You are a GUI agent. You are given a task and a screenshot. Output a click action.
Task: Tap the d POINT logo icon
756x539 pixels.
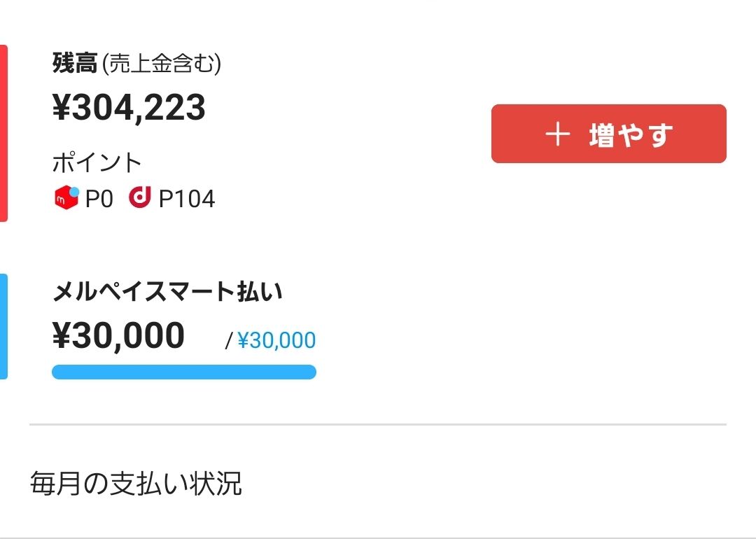(x=140, y=198)
